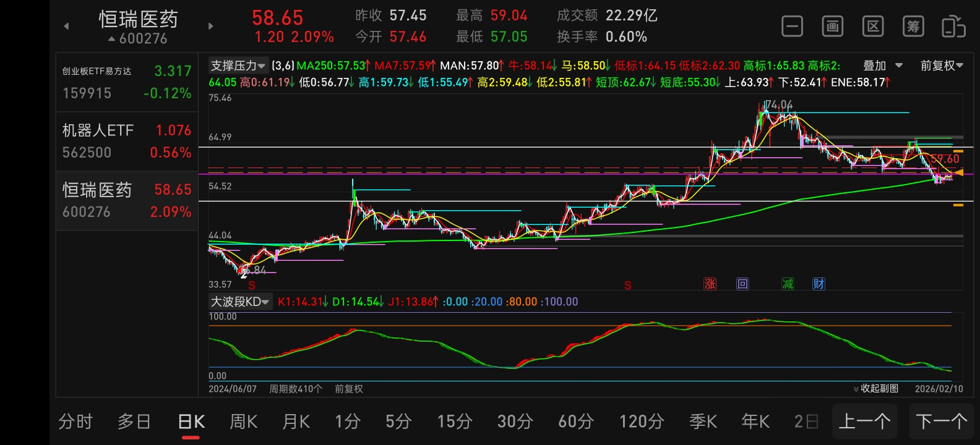Click the start date 2024/06/07
Viewport: 980px width, 445px height.
[233, 389]
